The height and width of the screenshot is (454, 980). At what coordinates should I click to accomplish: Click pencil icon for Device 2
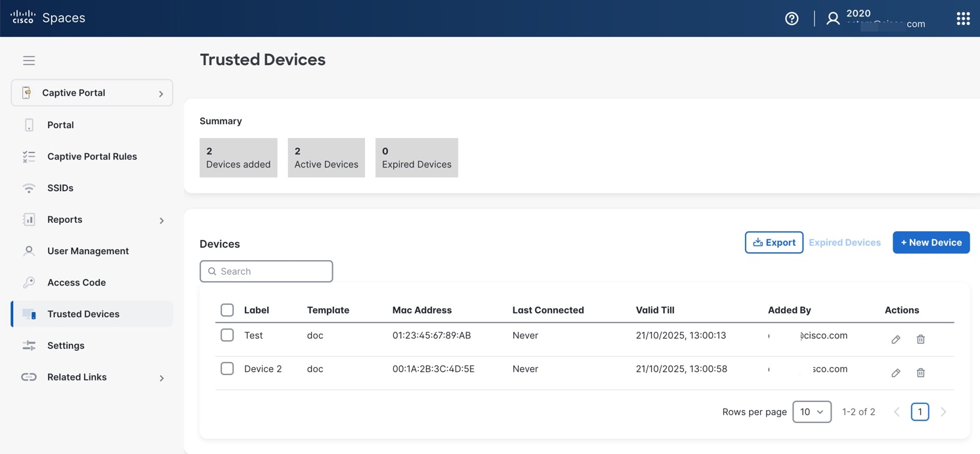click(895, 373)
